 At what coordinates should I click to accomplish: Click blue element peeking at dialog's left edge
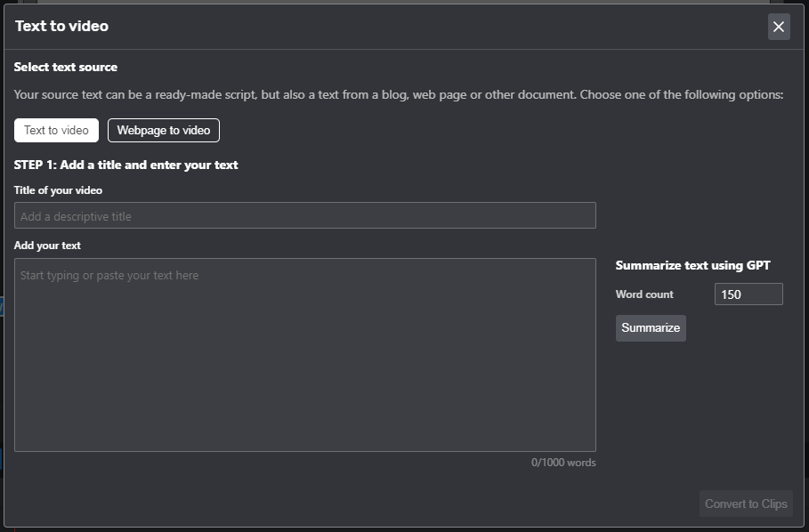[2, 306]
